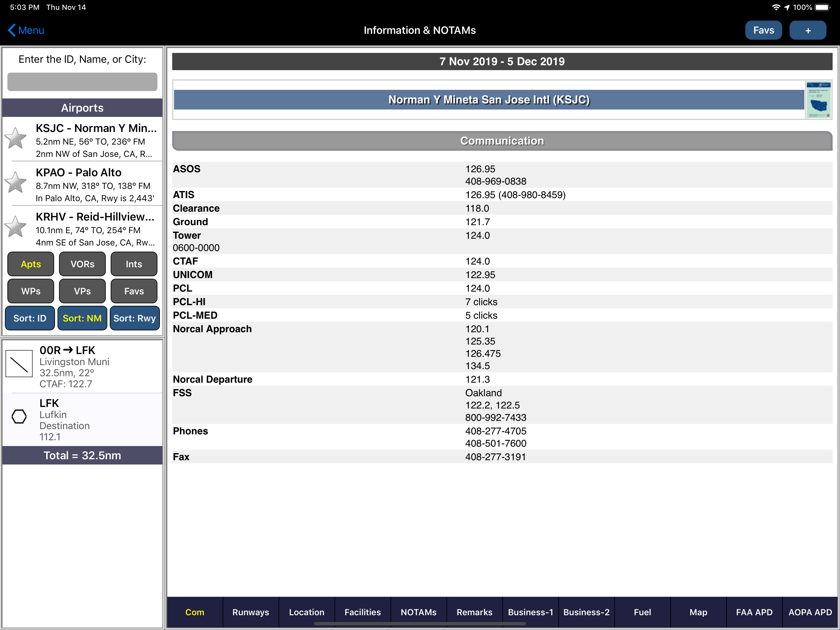This screenshot has width=840, height=630.
Task: Switch to the Com tab
Action: [x=195, y=612]
